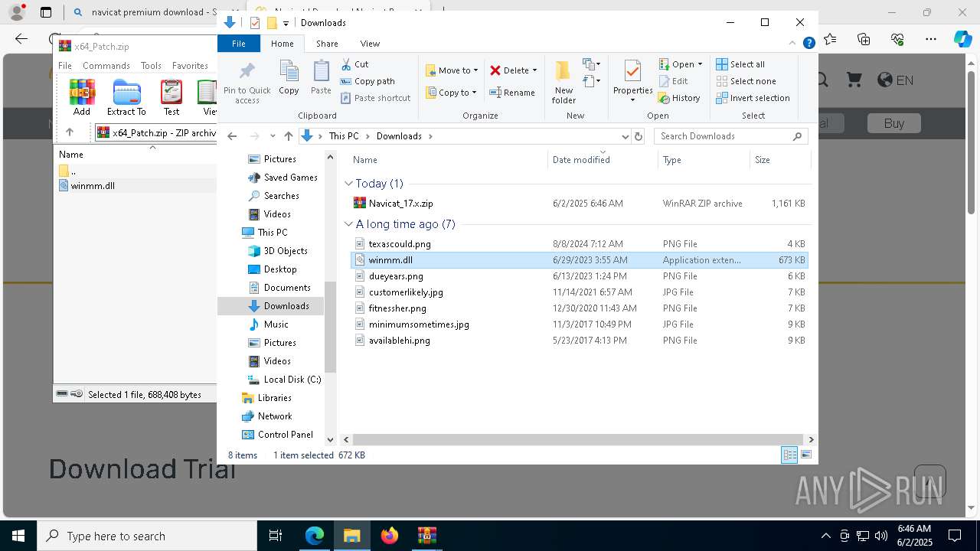
Task: Click This PC in address bar
Action: (344, 136)
